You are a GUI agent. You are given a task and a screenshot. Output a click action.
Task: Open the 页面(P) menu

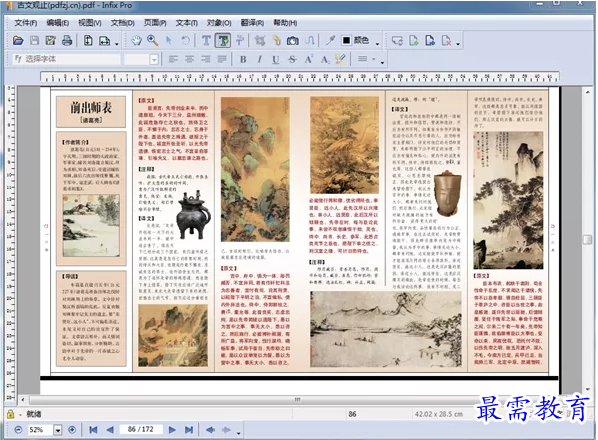[155, 23]
